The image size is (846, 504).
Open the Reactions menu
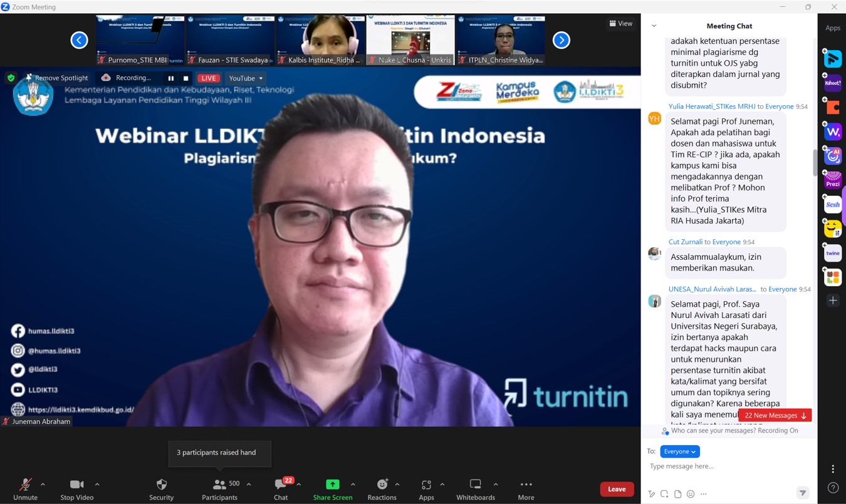pyautogui.click(x=382, y=489)
